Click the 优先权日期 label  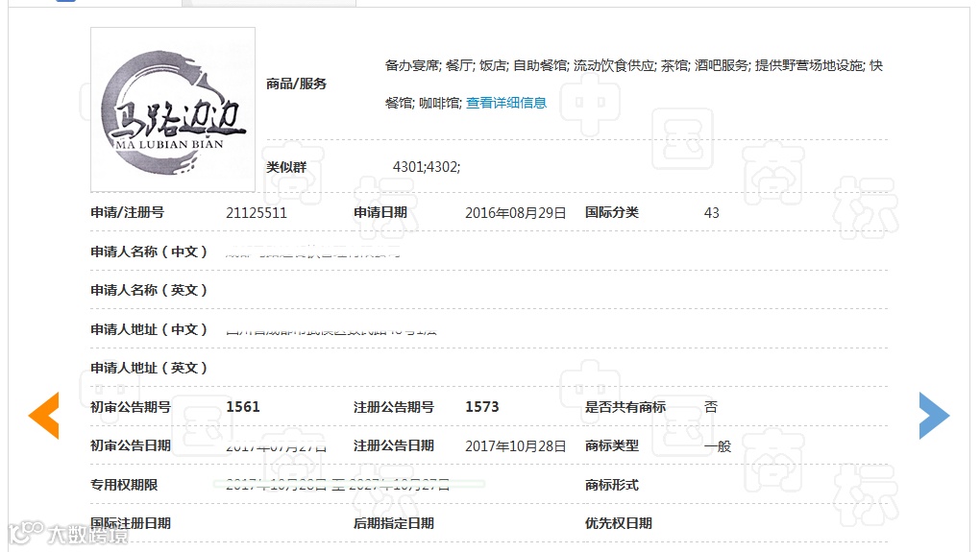coord(619,523)
